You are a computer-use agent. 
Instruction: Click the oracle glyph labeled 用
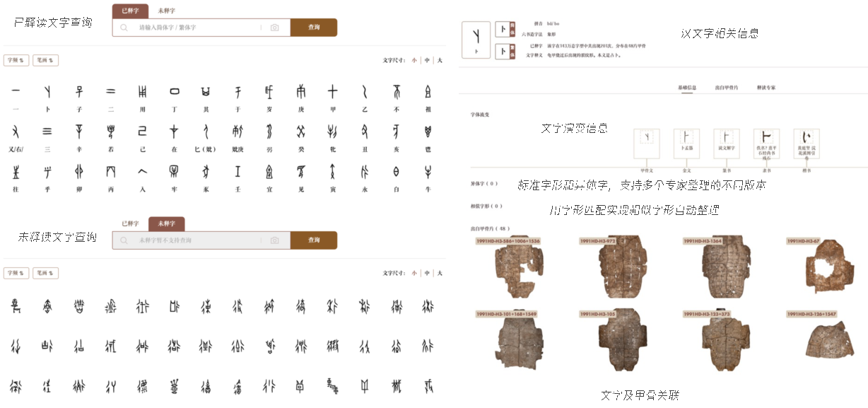(143, 91)
